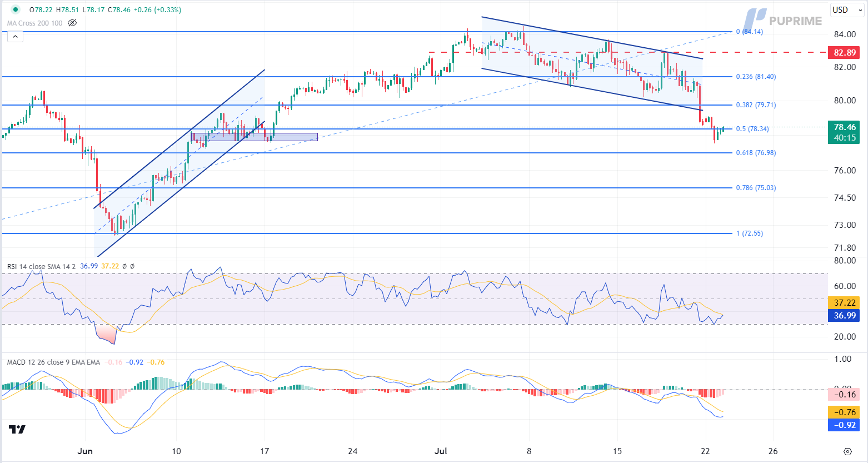Image resolution: width=868 pixels, height=463 pixels.
Task: Click the MACD signal label -0.76
Action: tap(844, 412)
